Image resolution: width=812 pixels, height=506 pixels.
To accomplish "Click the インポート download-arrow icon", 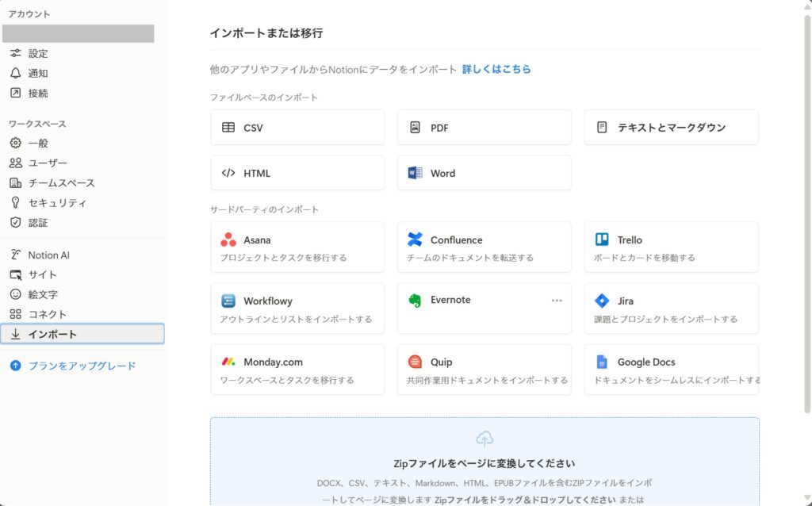I will 16,334.
